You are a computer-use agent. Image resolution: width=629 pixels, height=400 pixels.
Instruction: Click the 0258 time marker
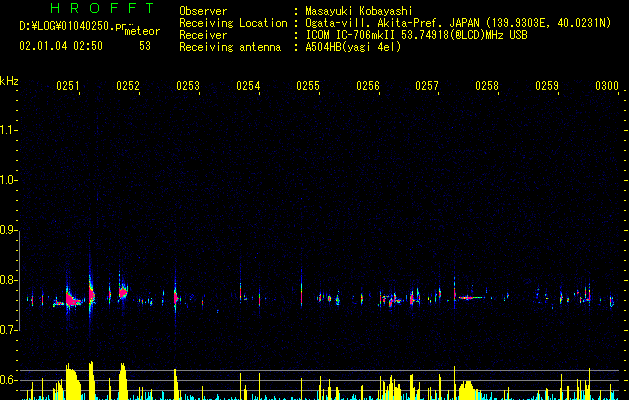click(x=487, y=85)
